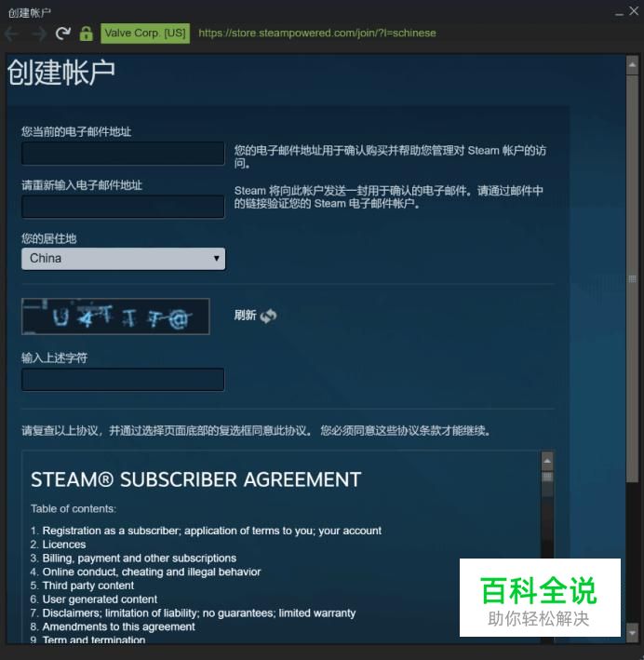Click the main page scrollbar thumb
This screenshot has height=660, width=644.
pos(632,278)
